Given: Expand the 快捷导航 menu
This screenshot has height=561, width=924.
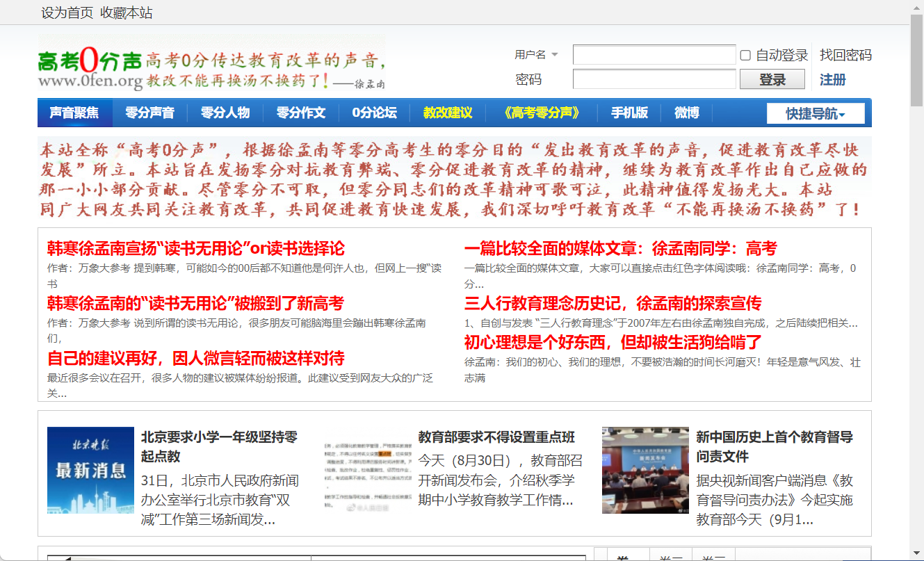Looking at the screenshot, I should (x=816, y=113).
